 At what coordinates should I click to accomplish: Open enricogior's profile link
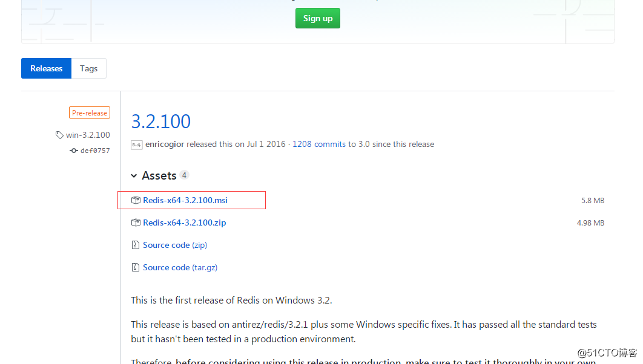click(x=165, y=144)
